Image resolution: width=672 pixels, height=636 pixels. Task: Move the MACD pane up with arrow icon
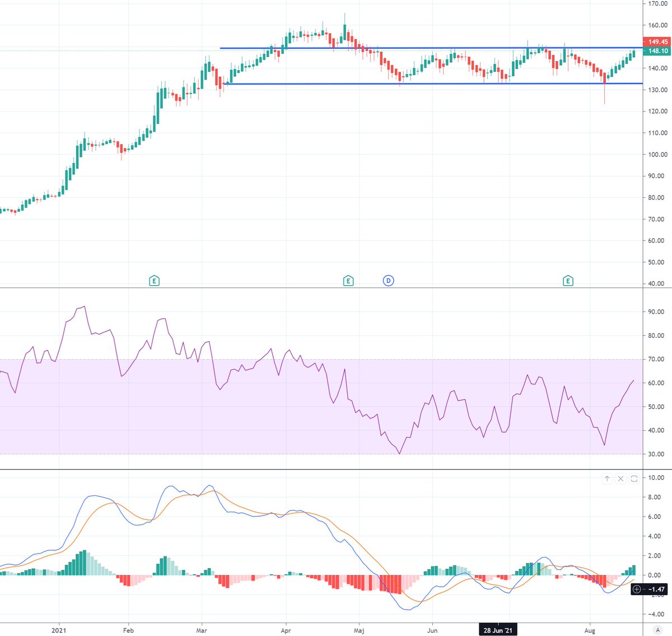coord(607,479)
